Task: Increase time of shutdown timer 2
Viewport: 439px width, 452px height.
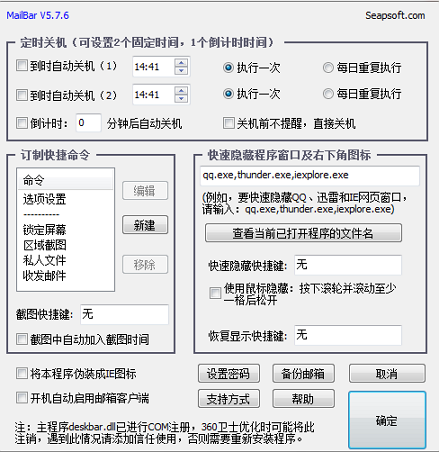Action: click(181, 91)
